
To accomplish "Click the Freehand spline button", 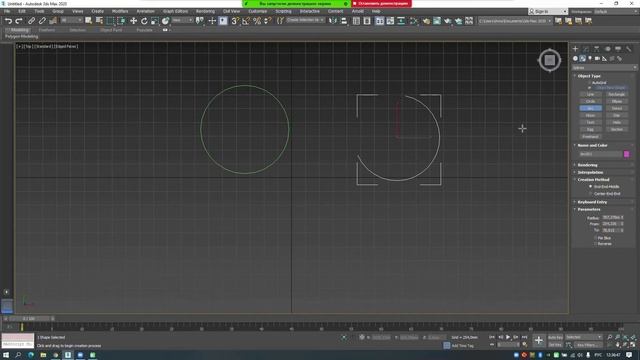I will [x=590, y=136].
